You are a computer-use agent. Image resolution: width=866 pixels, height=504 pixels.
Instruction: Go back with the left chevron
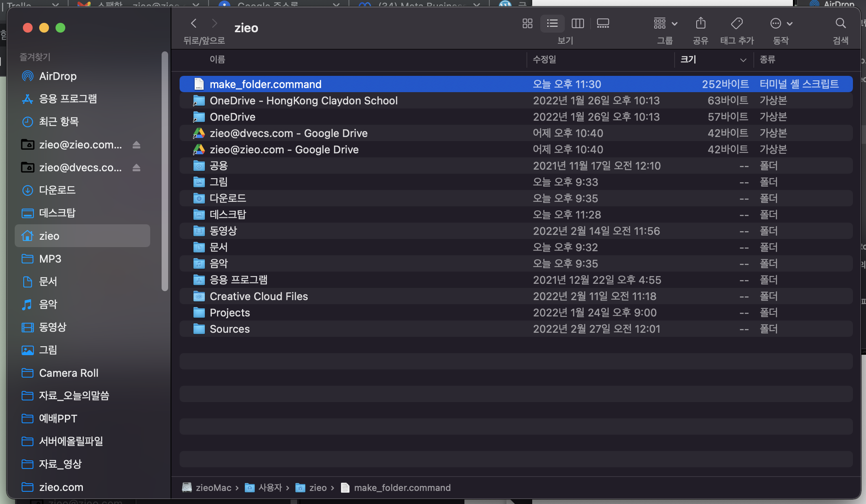[x=194, y=24]
